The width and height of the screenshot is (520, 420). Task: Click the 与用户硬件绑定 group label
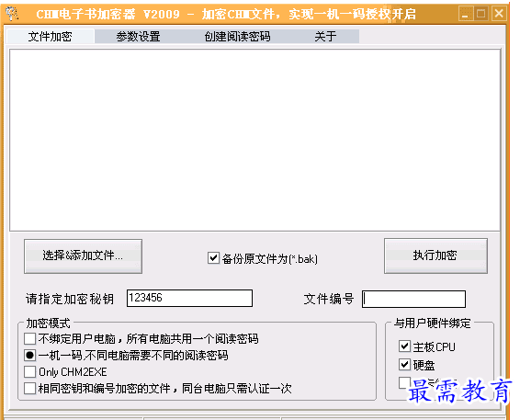click(x=432, y=323)
